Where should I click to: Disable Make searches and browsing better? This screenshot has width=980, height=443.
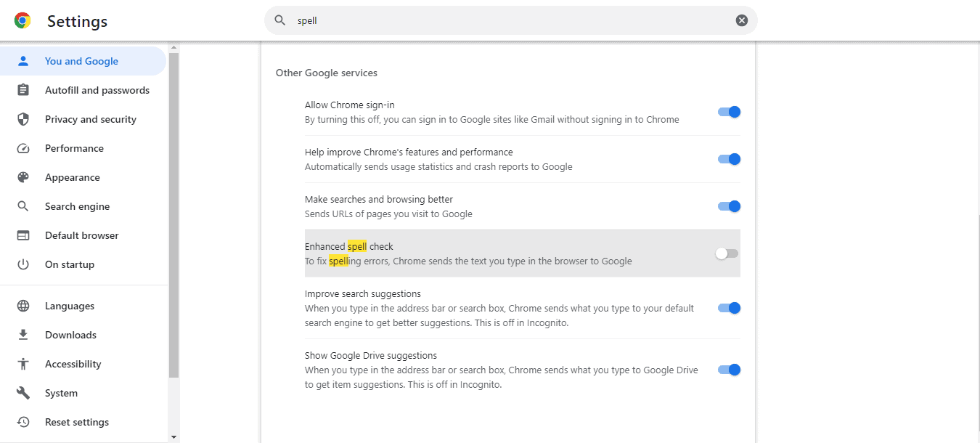[x=729, y=206]
